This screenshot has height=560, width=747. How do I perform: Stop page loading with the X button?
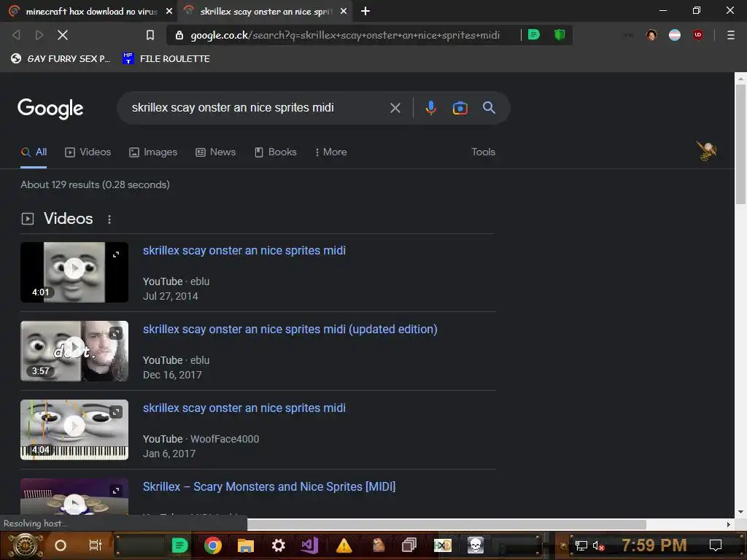pos(63,35)
